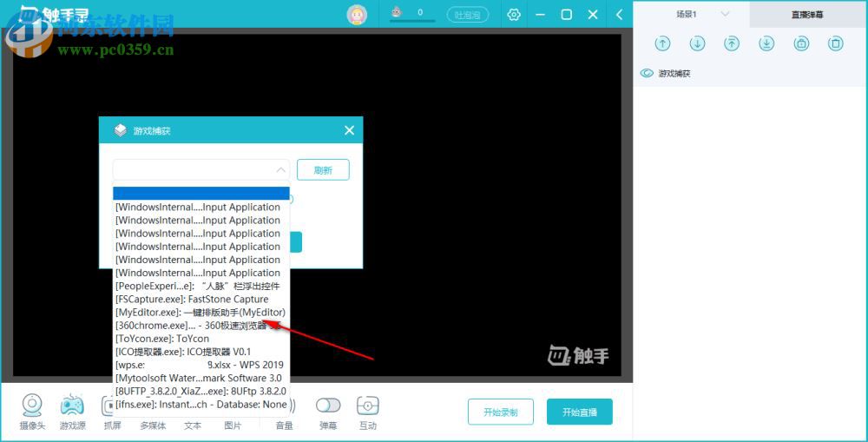Select 360chrome.exe 360极速浏览器 entry
This screenshot has width=868, height=442.
201,325
